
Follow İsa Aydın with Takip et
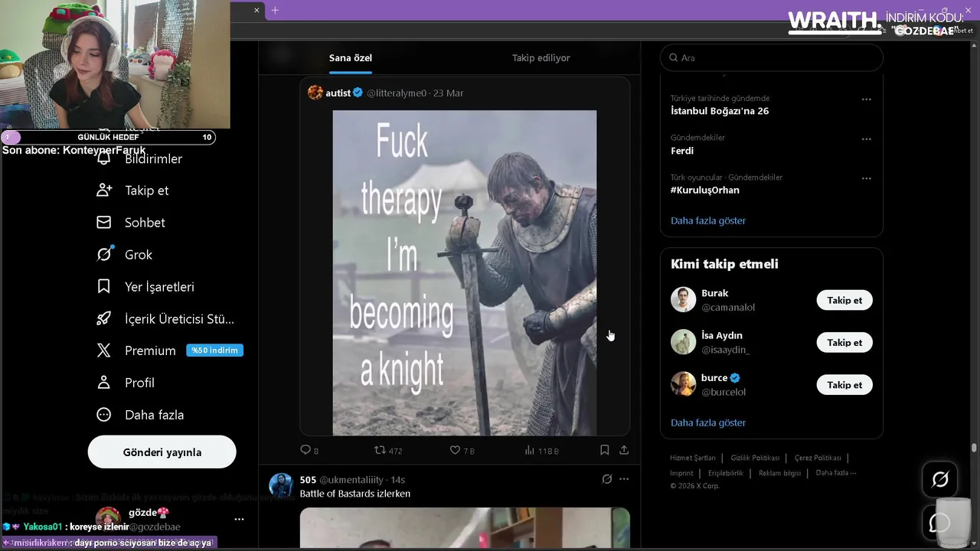[844, 342]
